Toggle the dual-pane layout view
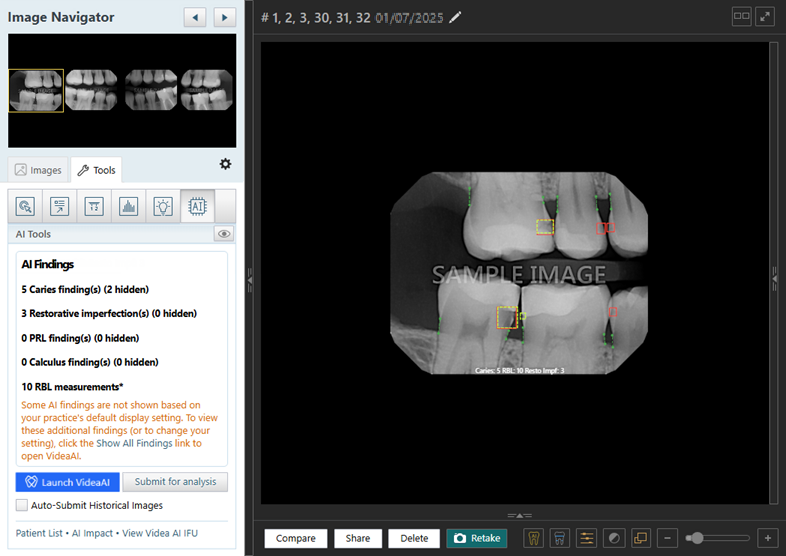Viewport: 786px width, 556px height. (741, 16)
